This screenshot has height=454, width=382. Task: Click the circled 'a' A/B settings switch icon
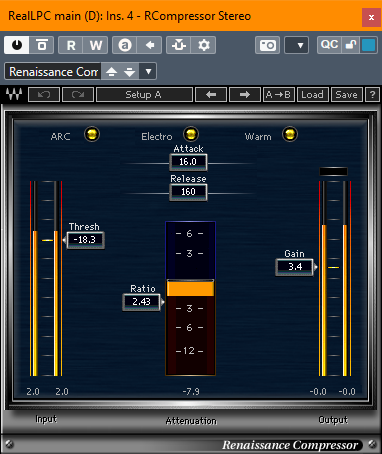click(125, 45)
